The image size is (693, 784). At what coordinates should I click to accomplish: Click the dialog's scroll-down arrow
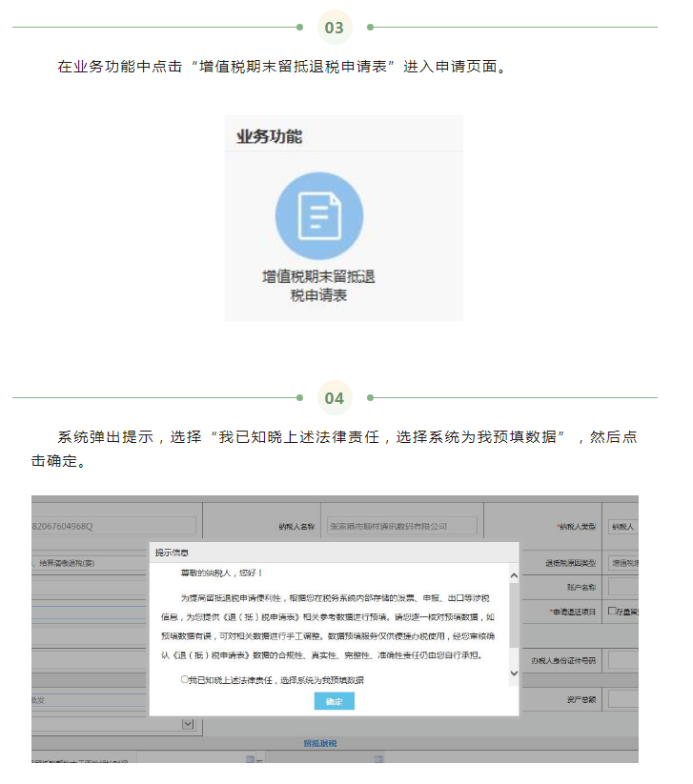click(x=514, y=673)
